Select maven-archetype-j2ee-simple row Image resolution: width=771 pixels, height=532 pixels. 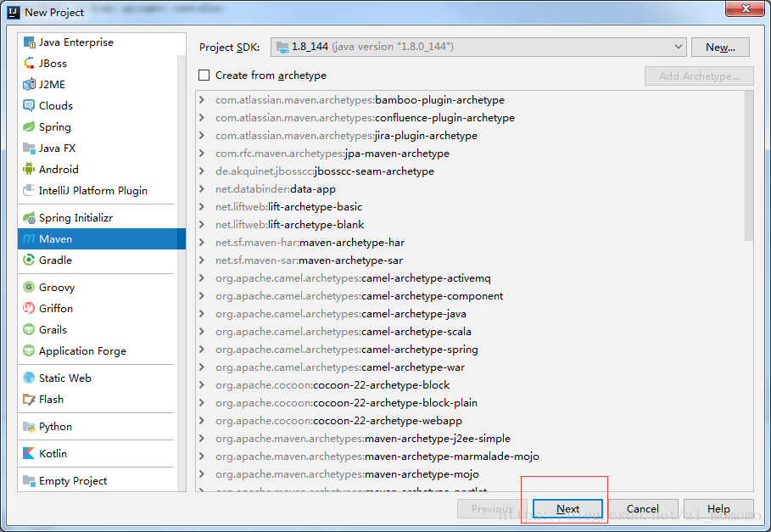[x=470, y=438]
